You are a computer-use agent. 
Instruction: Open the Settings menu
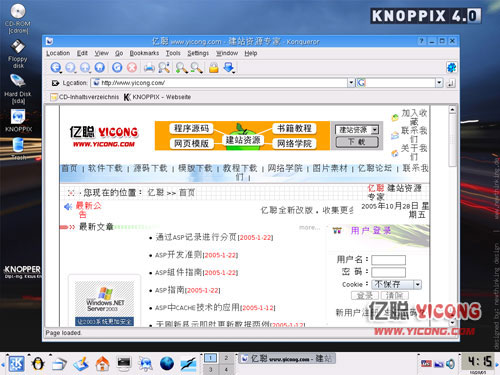[x=198, y=53]
